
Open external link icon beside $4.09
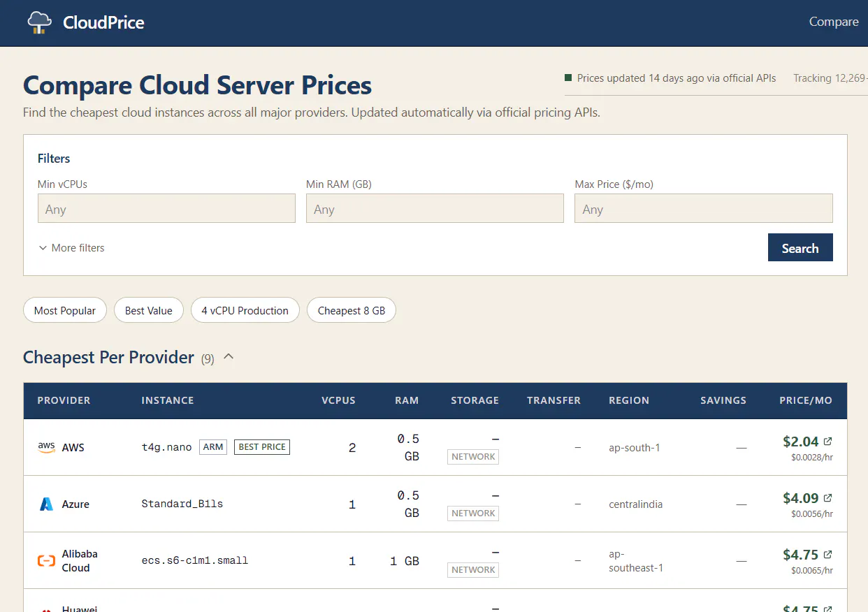[x=828, y=498]
